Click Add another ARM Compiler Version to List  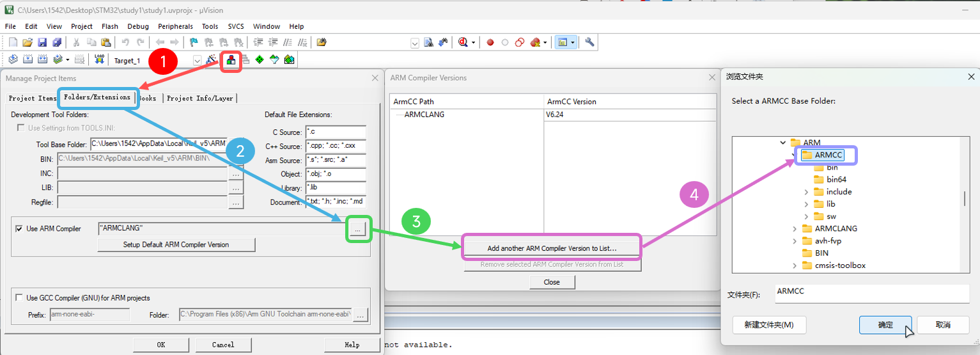[552, 248]
